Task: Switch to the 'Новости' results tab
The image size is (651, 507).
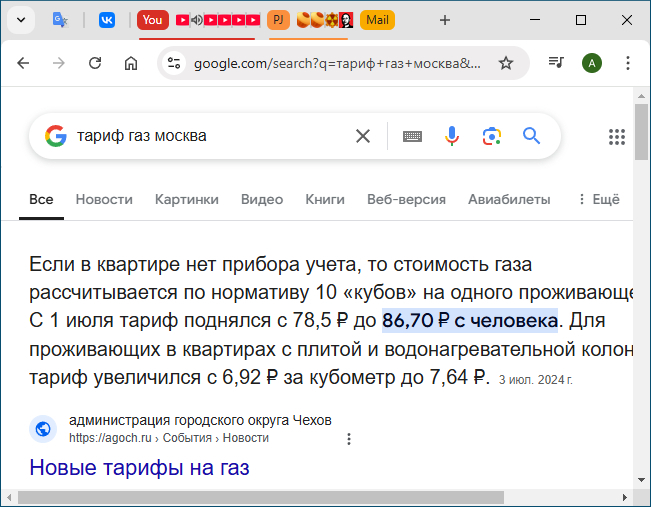Action: pos(104,200)
